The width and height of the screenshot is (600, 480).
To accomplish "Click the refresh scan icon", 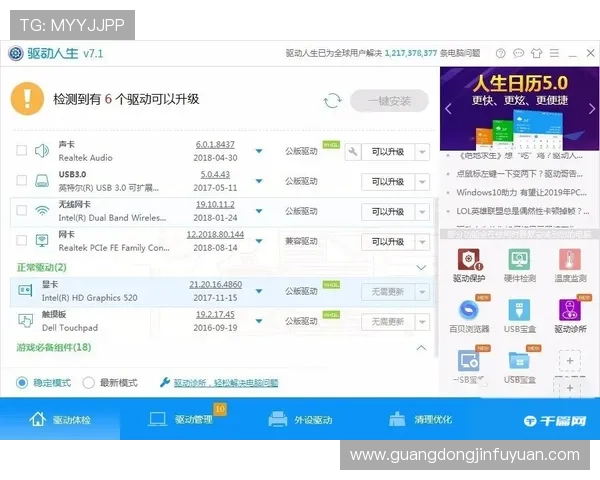I will tap(332, 101).
